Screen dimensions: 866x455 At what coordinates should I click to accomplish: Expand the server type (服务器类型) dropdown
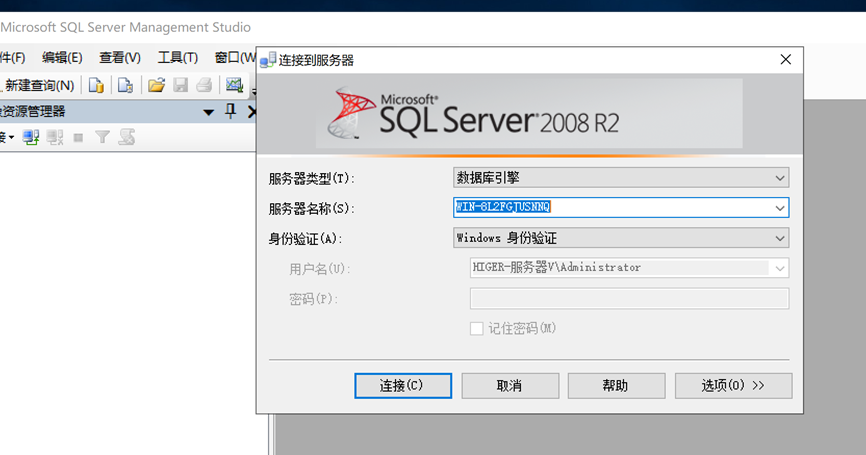click(x=779, y=178)
